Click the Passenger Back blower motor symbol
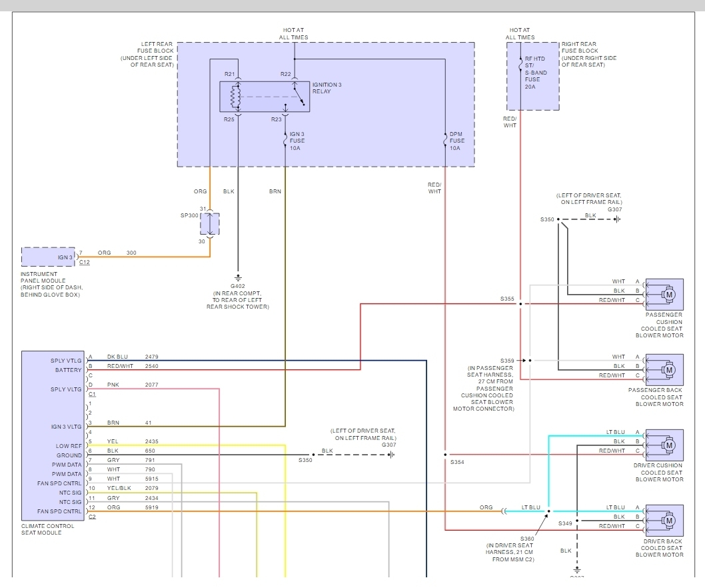 [664, 370]
